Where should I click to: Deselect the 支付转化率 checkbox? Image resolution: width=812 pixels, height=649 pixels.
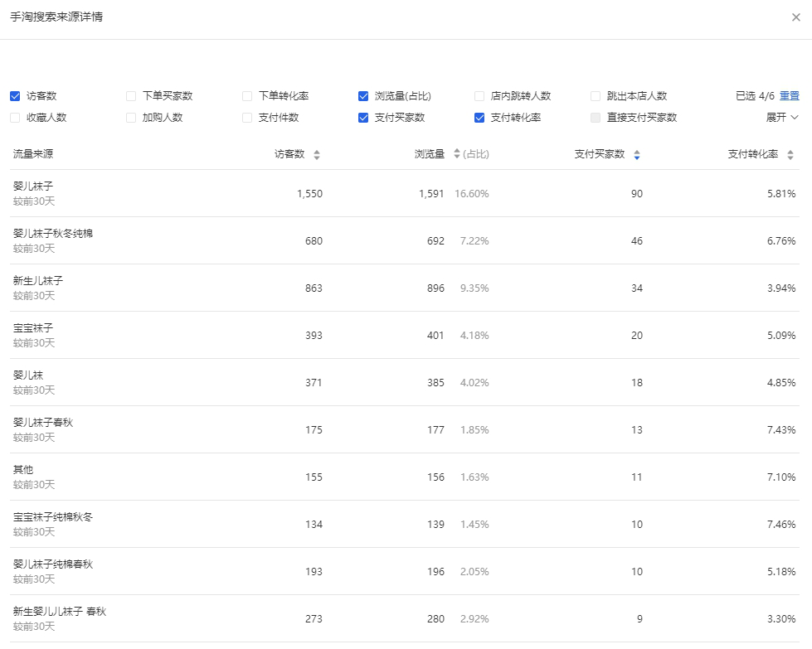(479, 118)
